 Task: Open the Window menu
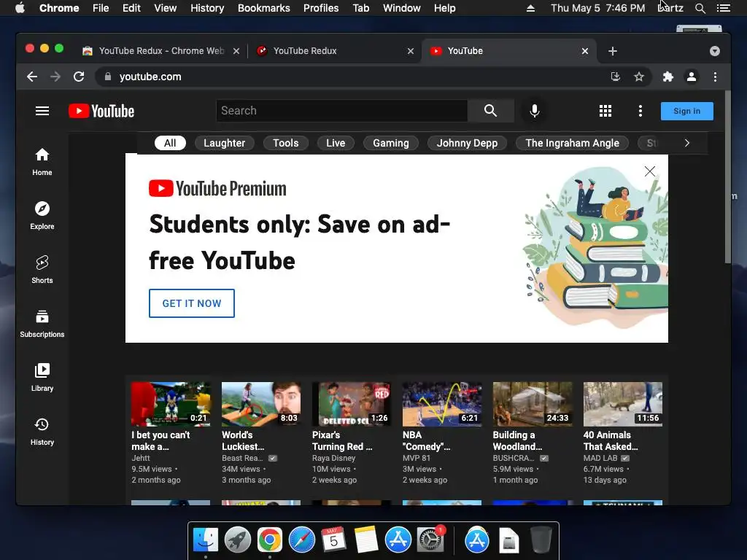coord(402,8)
